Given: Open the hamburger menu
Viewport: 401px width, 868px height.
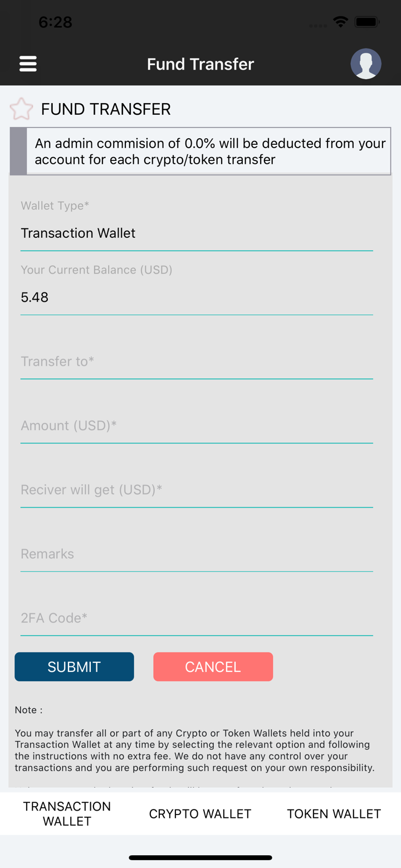Looking at the screenshot, I should (28, 64).
